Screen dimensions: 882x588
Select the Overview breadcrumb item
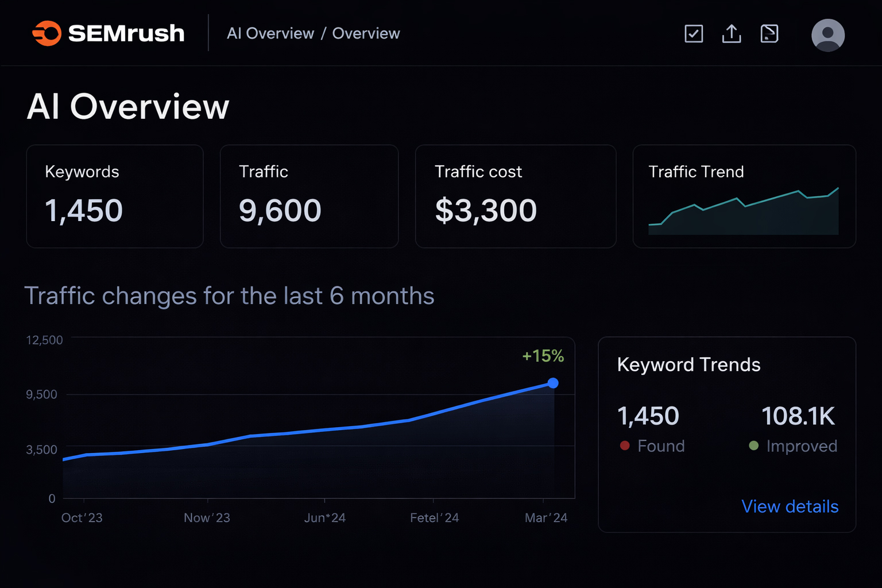(x=366, y=33)
